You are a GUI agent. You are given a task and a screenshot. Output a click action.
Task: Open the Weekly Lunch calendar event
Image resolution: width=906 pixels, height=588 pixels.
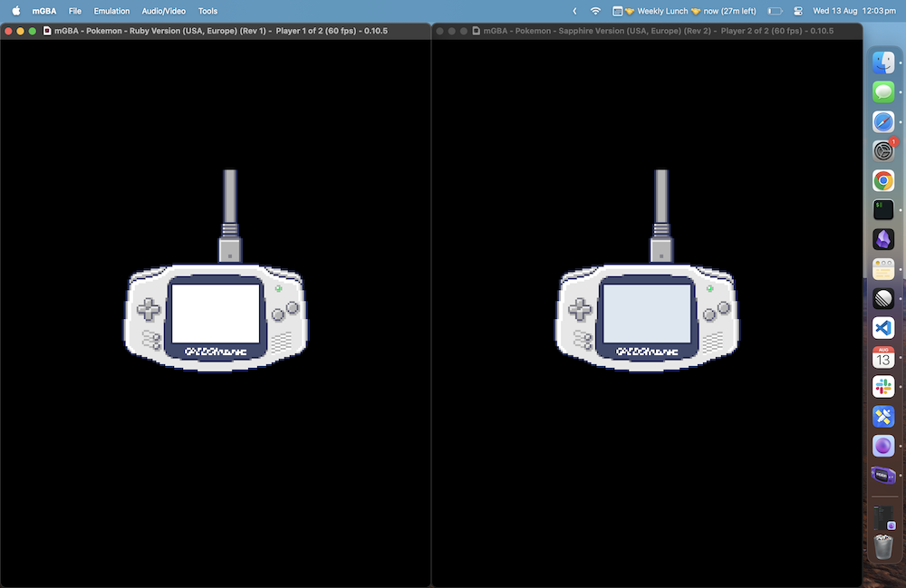pyautogui.click(x=684, y=11)
